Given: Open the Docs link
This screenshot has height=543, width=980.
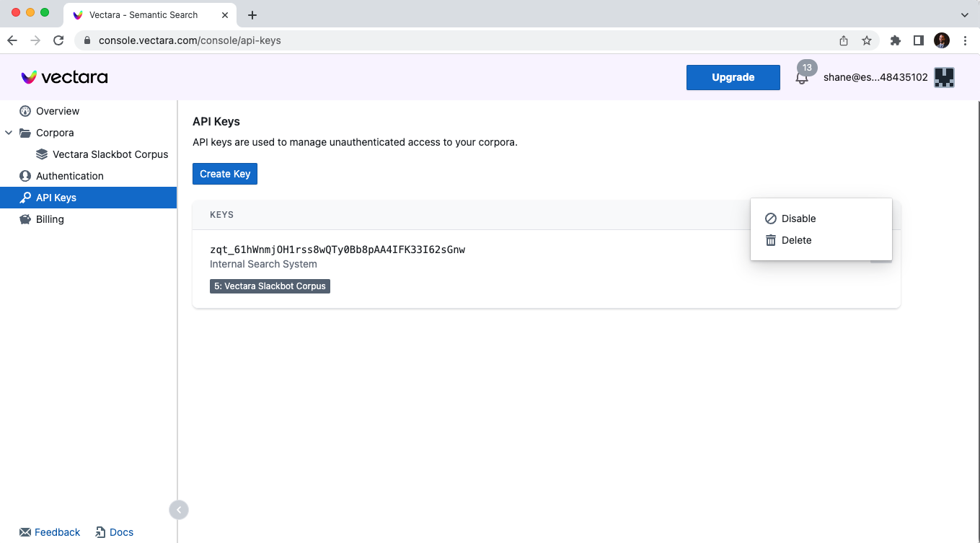Looking at the screenshot, I should tap(114, 531).
